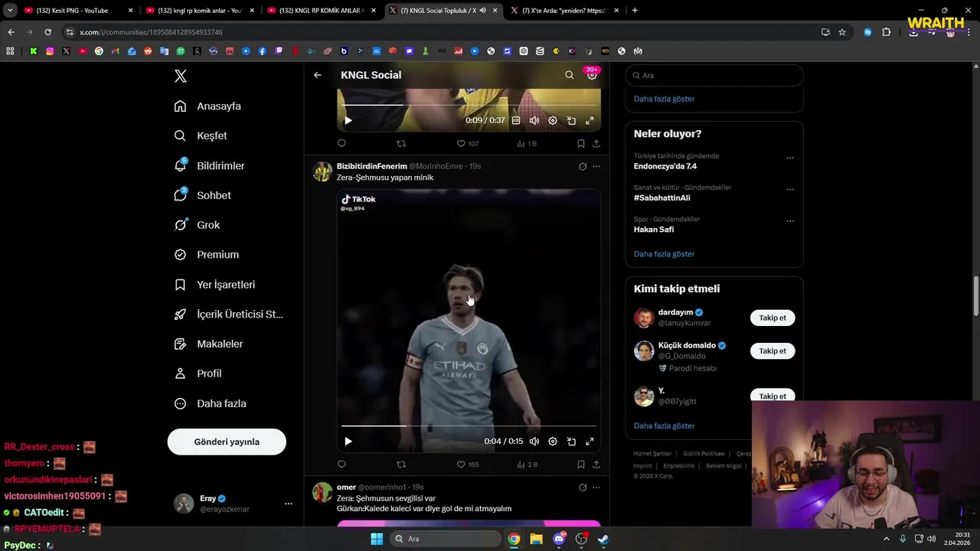The height and width of the screenshot is (551, 980).
Task: Open more options on BizibitirdinFenerim post
Action: pos(596,166)
